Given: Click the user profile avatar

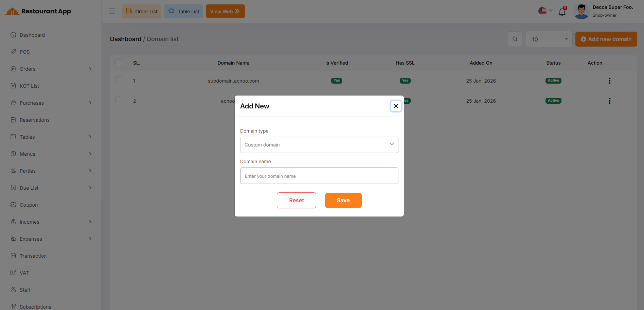Looking at the screenshot, I should tap(581, 12).
